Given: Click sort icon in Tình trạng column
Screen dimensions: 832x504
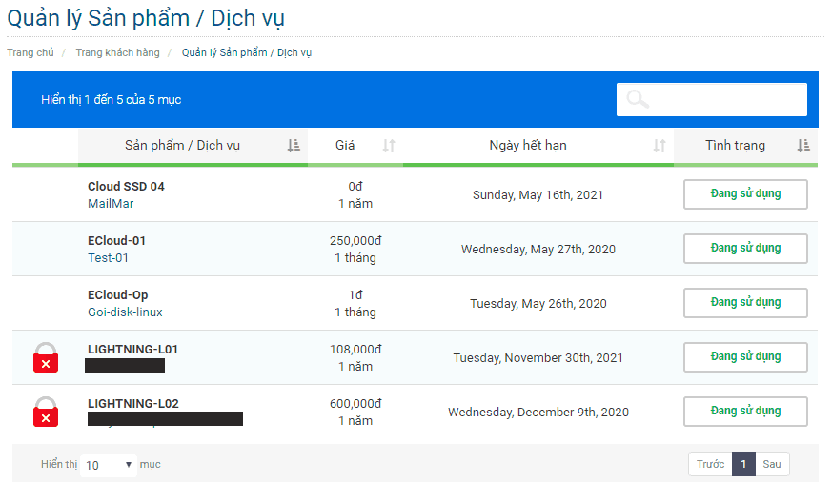Looking at the screenshot, I should (x=803, y=146).
